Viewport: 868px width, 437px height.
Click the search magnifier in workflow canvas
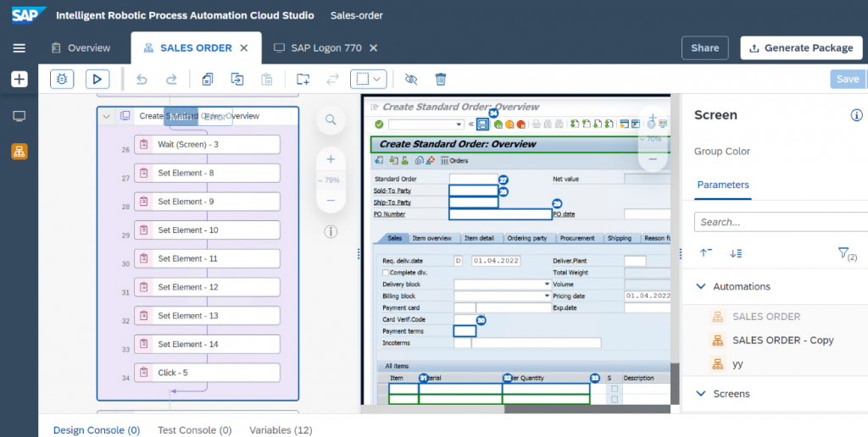click(331, 120)
